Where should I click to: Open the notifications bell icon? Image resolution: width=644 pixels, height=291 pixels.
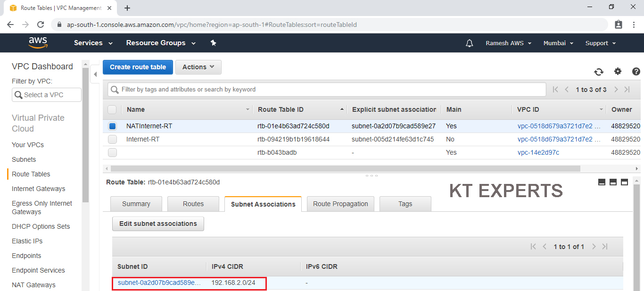(469, 43)
